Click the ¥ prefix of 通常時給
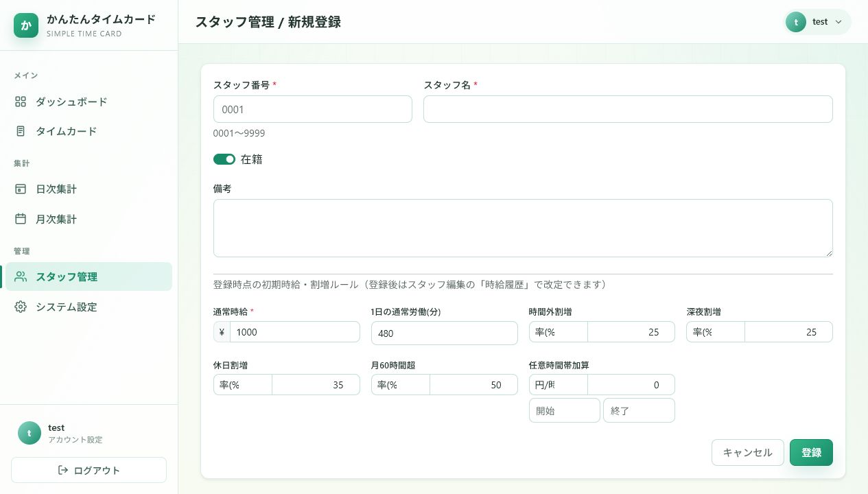The height and width of the screenshot is (494, 868). click(222, 332)
